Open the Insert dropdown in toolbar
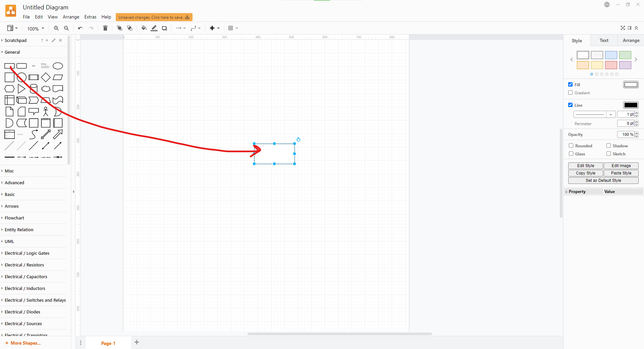Image resolution: width=644 pixels, height=349 pixels. 214,28
